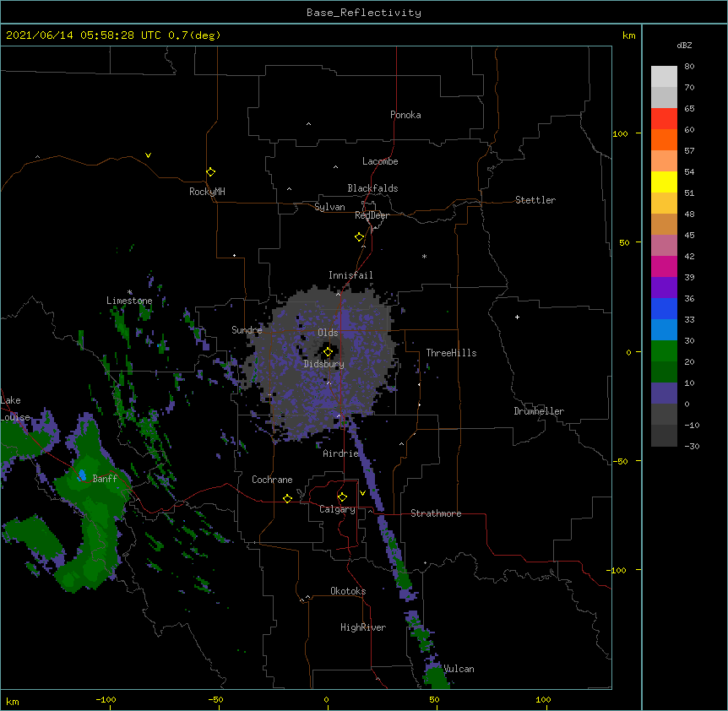The height and width of the screenshot is (711, 728).
Task: Click the Stettler label
Action: tap(535, 200)
